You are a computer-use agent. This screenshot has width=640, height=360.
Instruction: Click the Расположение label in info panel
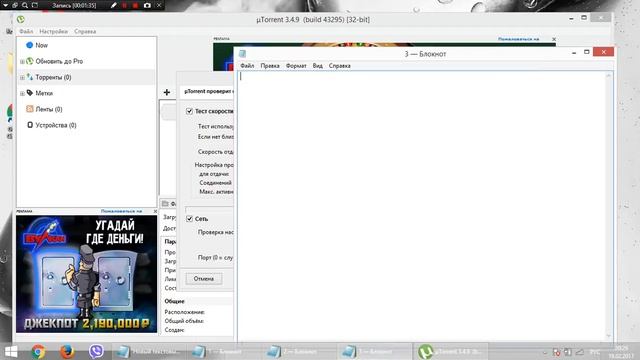(x=184, y=312)
